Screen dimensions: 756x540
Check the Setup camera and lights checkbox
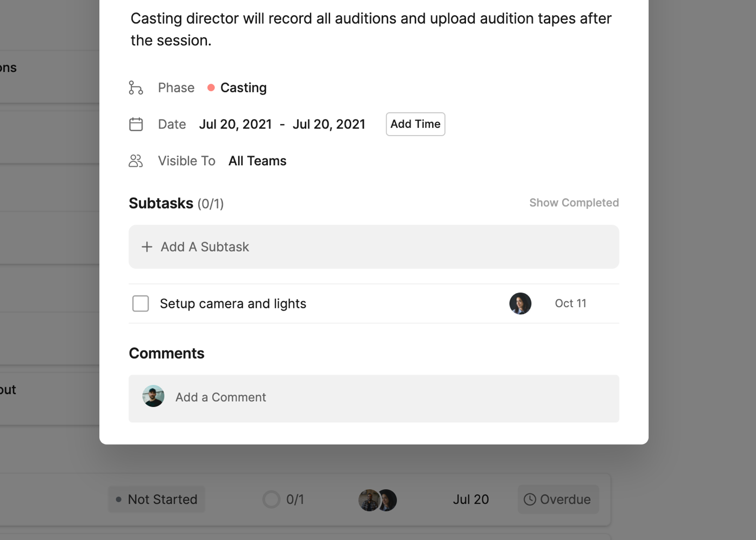click(140, 303)
